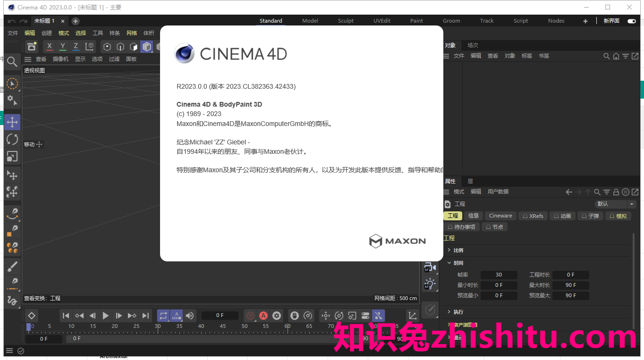Click the rotation keyframe filter icon
Viewport: 644px width, 360px height.
point(339,315)
